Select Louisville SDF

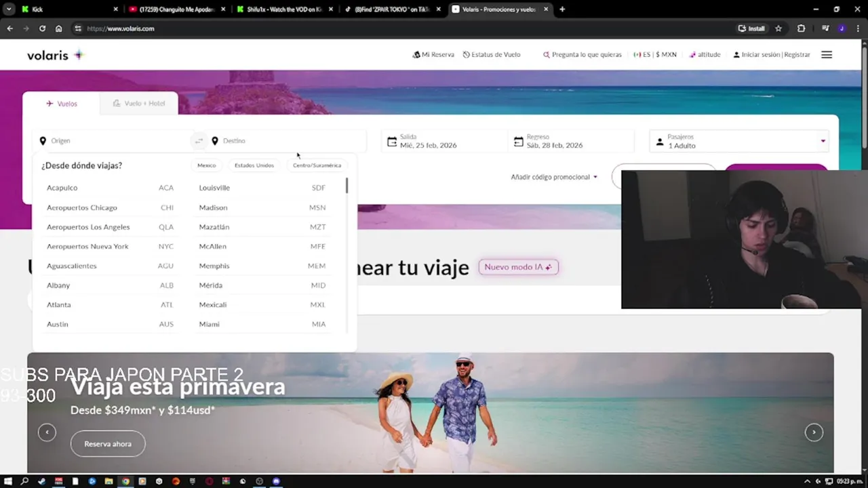262,188
